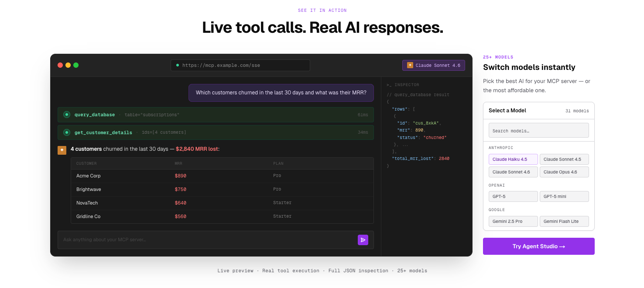Click the GOOGLE group label

coord(497,210)
